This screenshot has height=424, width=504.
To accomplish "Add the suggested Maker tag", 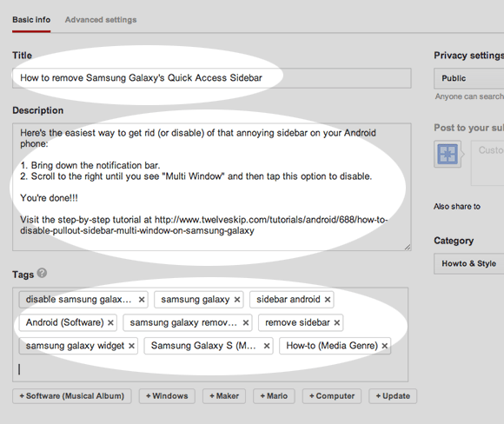I will pos(224,396).
